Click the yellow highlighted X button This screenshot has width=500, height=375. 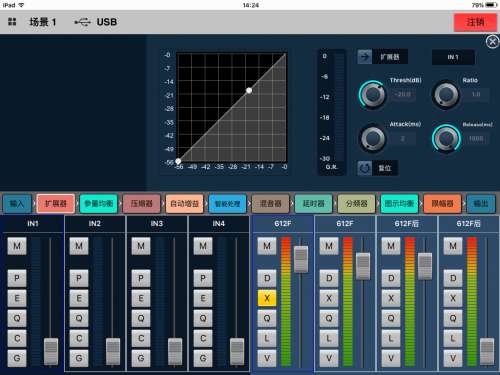coord(267,298)
